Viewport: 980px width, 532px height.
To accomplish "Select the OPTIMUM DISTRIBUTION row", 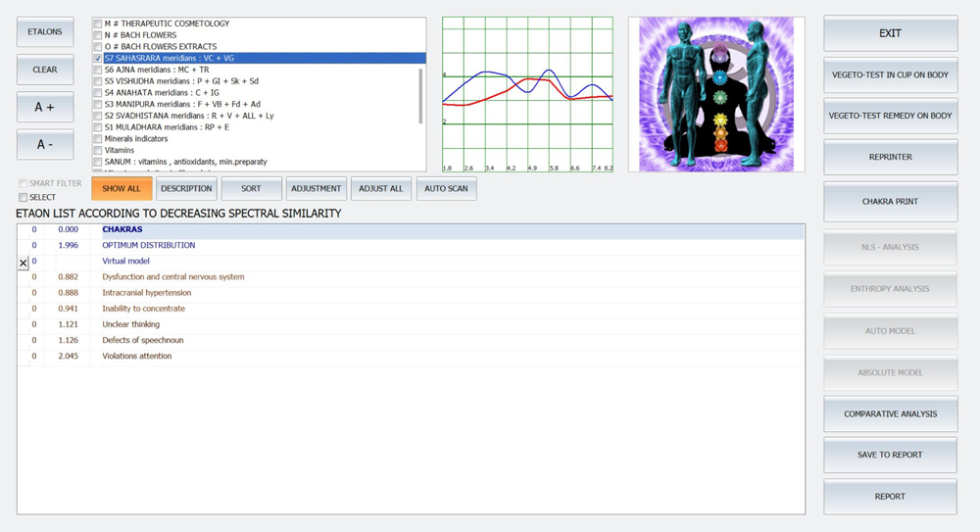I will (x=411, y=246).
